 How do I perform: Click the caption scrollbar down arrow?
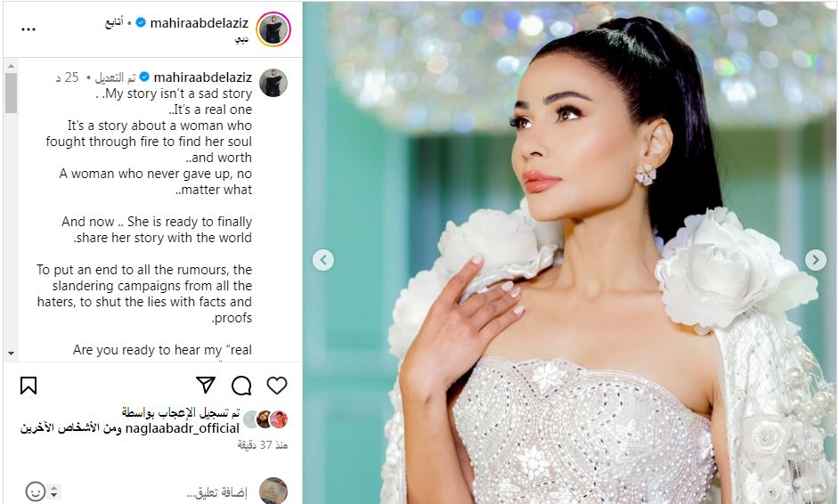[11, 354]
